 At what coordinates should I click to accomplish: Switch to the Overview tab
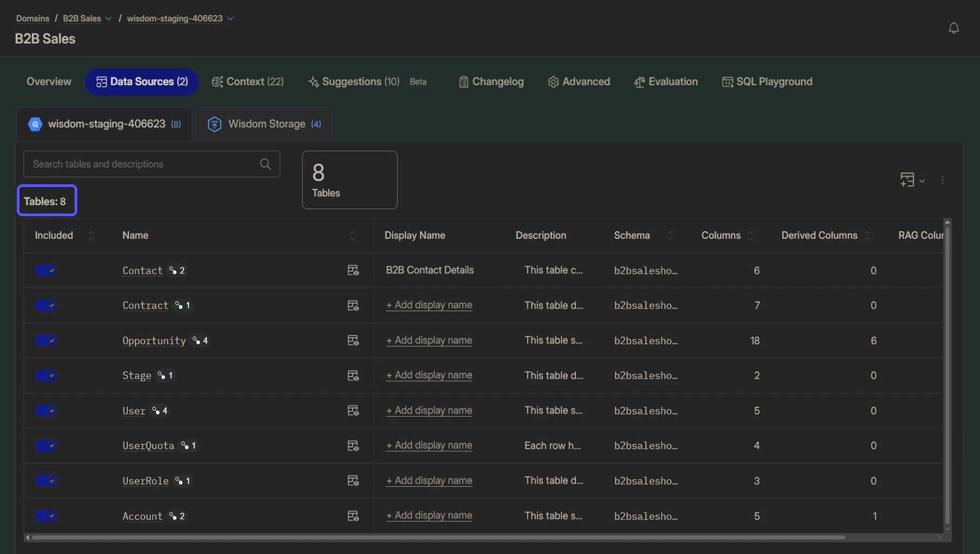(x=49, y=82)
